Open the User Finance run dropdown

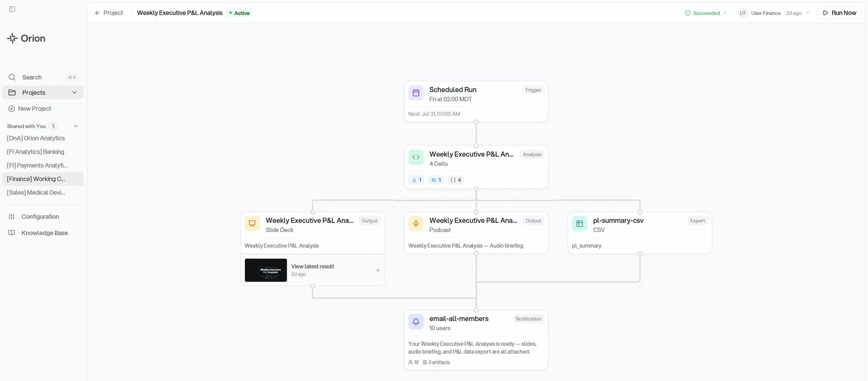(x=775, y=13)
